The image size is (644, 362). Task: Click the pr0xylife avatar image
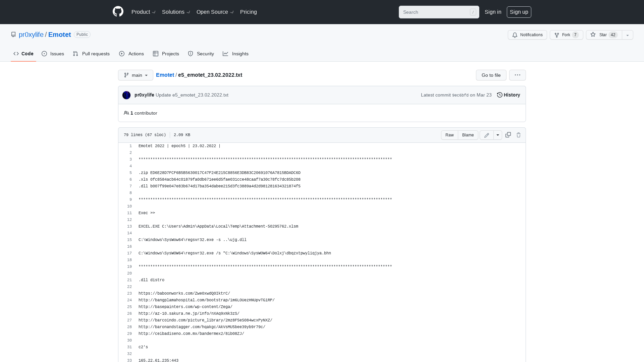click(x=126, y=95)
